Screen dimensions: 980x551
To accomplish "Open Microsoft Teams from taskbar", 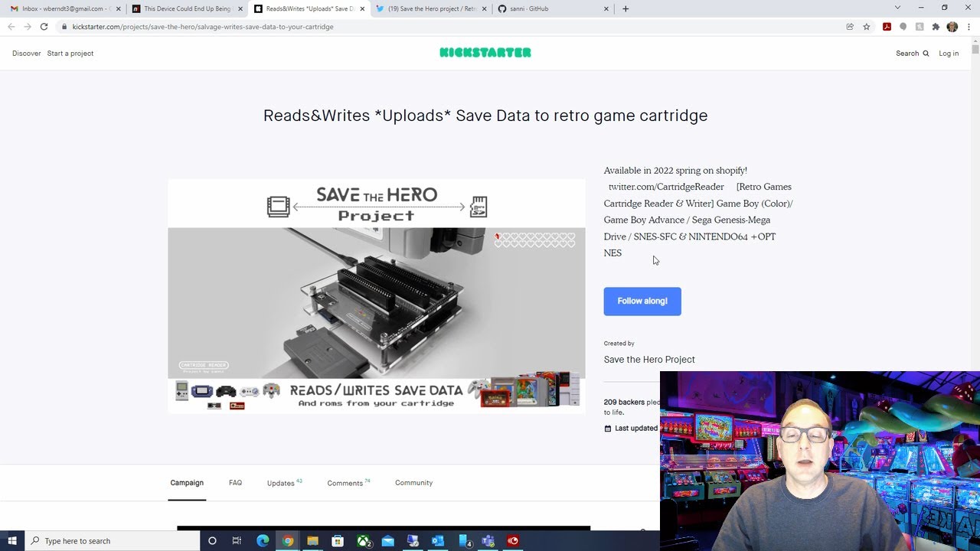I will tap(488, 541).
